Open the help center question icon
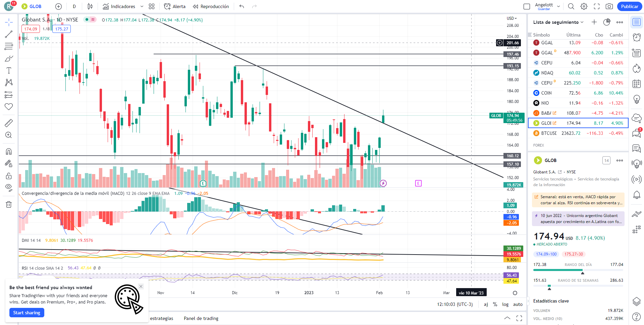 (x=637, y=316)
